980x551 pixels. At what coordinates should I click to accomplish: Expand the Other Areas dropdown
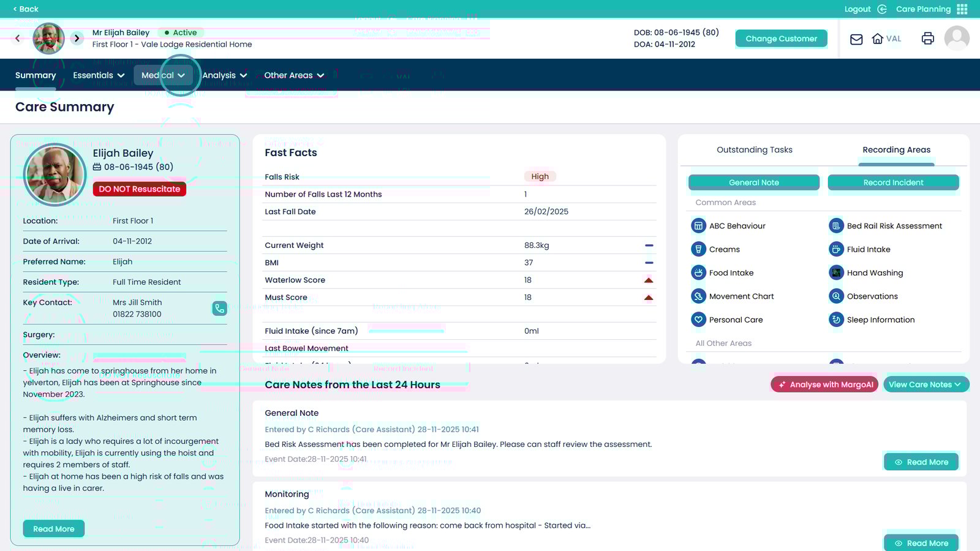click(x=294, y=75)
